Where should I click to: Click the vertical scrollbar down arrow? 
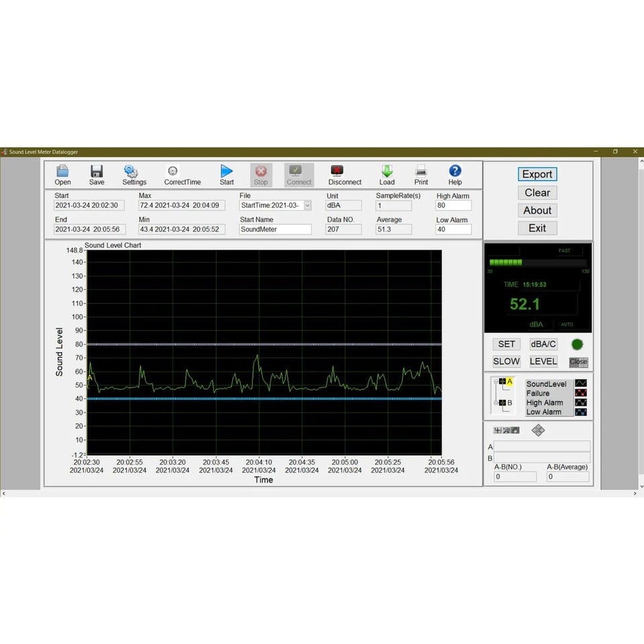click(641, 486)
